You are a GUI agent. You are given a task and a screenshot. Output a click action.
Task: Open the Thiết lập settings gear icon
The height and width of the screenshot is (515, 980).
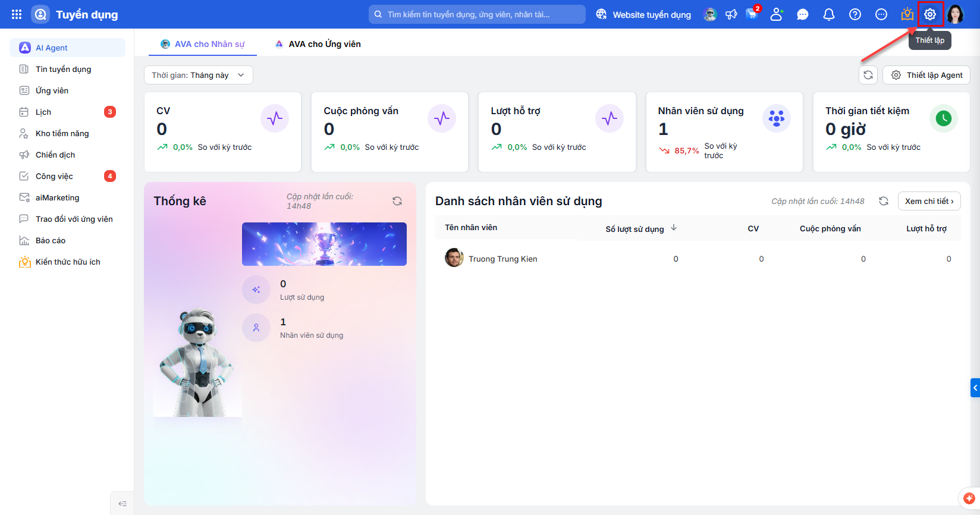tap(930, 14)
